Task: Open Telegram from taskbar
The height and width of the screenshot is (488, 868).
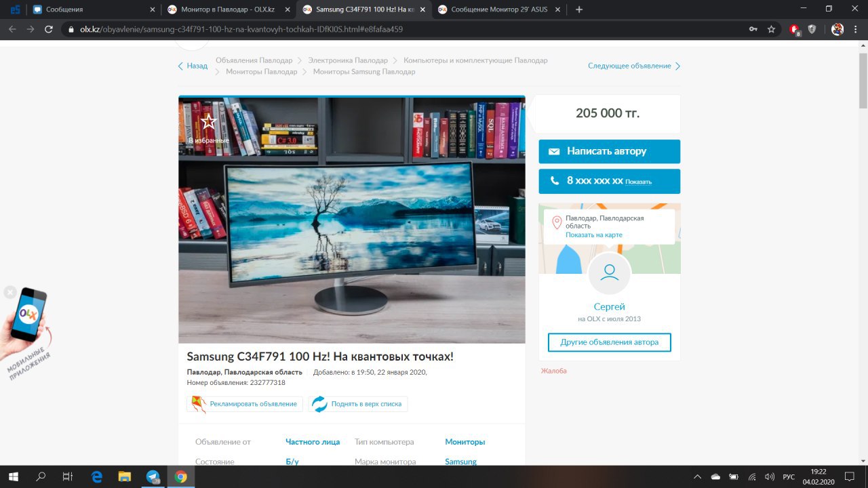Action: point(153,476)
